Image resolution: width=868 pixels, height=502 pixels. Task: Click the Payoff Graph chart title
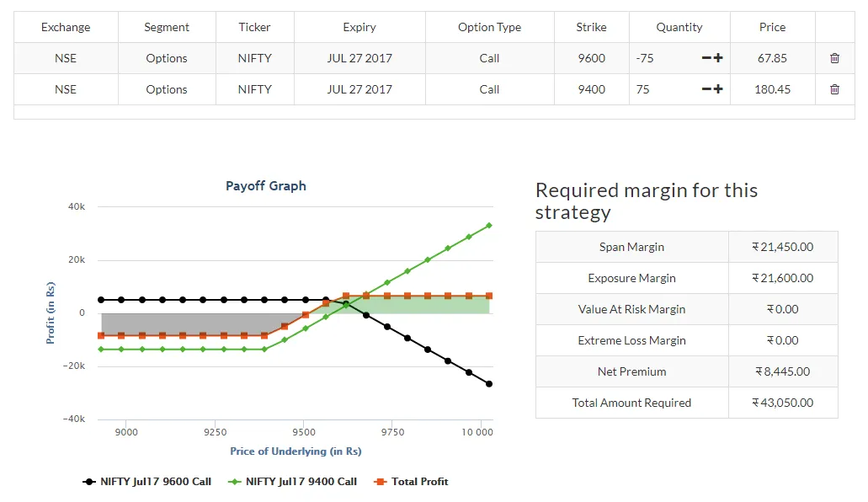(266, 186)
